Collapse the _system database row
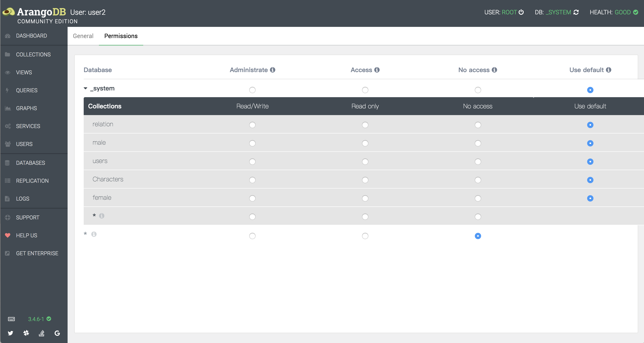The width and height of the screenshot is (644, 343). pos(85,88)
